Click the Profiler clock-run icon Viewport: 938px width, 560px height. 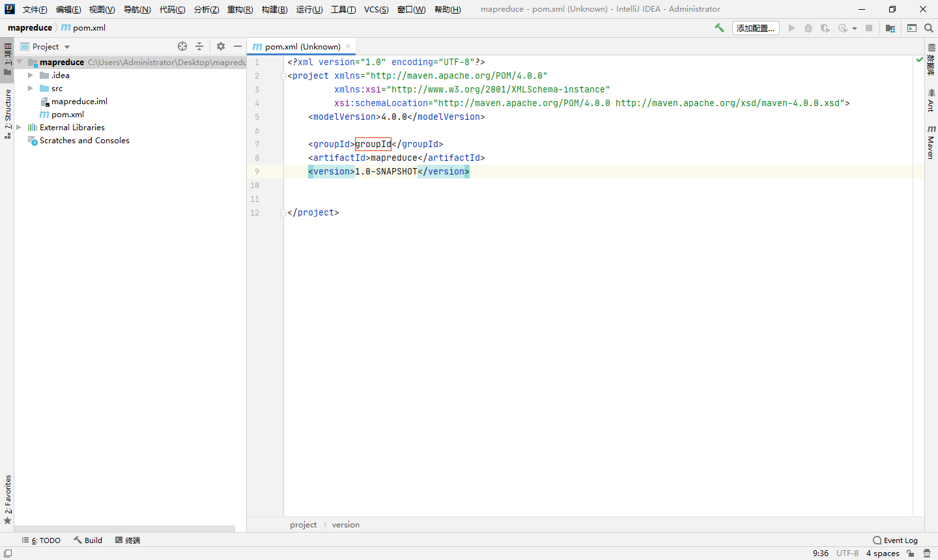(x=843, y=28)
